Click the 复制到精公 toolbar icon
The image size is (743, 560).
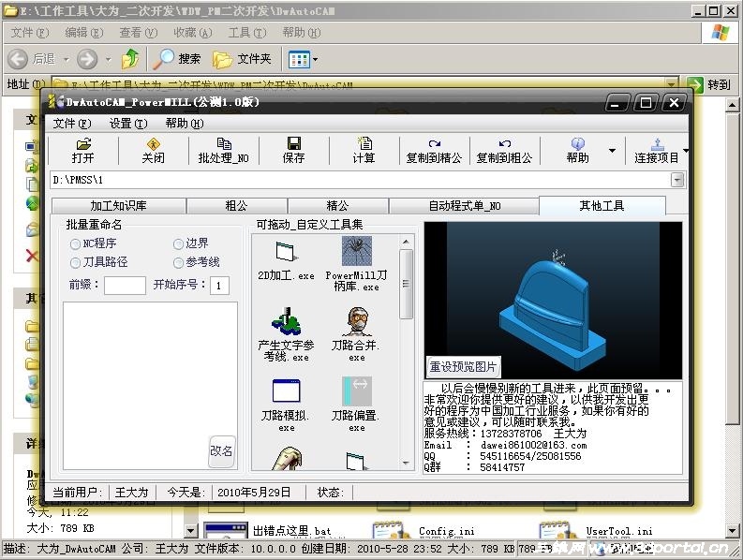click(434, 151)
